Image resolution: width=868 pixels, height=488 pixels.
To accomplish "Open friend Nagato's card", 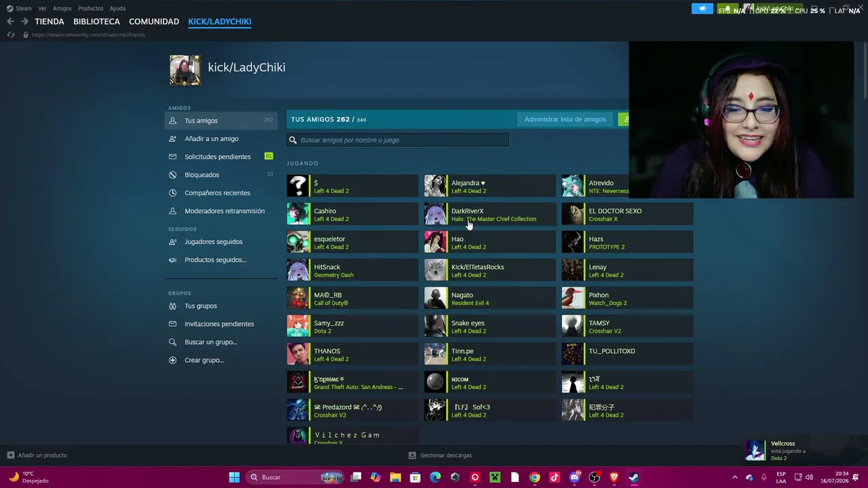I will (490, 298).
